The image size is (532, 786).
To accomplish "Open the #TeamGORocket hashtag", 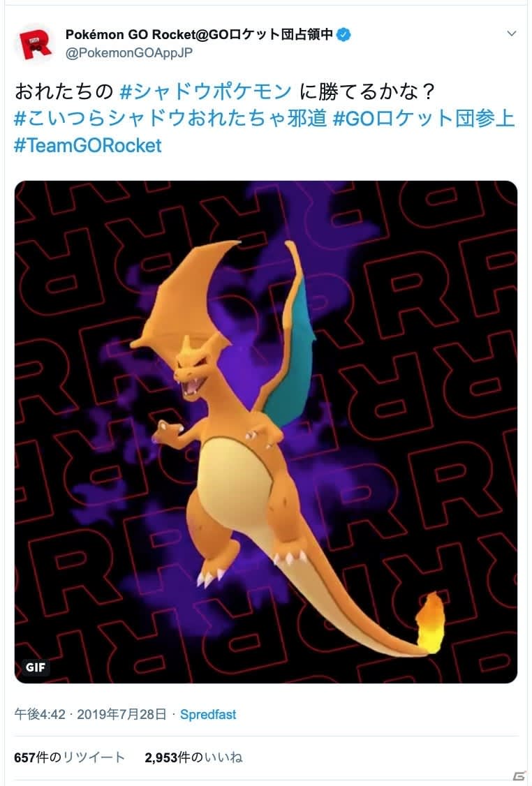I will (x=88, y=145).
